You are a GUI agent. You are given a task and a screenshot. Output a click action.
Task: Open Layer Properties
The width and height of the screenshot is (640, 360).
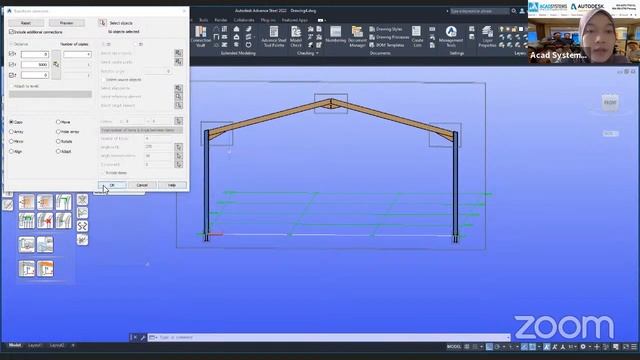(487, 36)
